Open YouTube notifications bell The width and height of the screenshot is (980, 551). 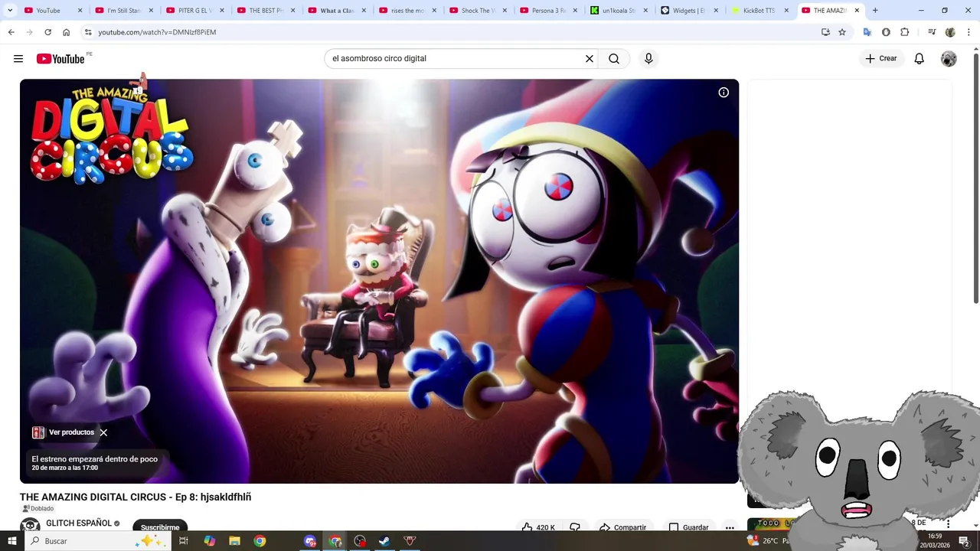coord(919,59)
